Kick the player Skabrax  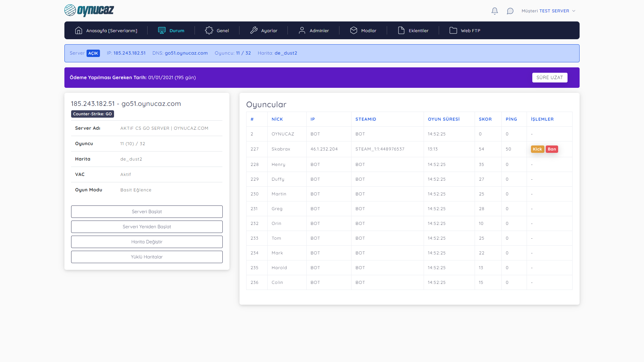(x=537, y=149)
